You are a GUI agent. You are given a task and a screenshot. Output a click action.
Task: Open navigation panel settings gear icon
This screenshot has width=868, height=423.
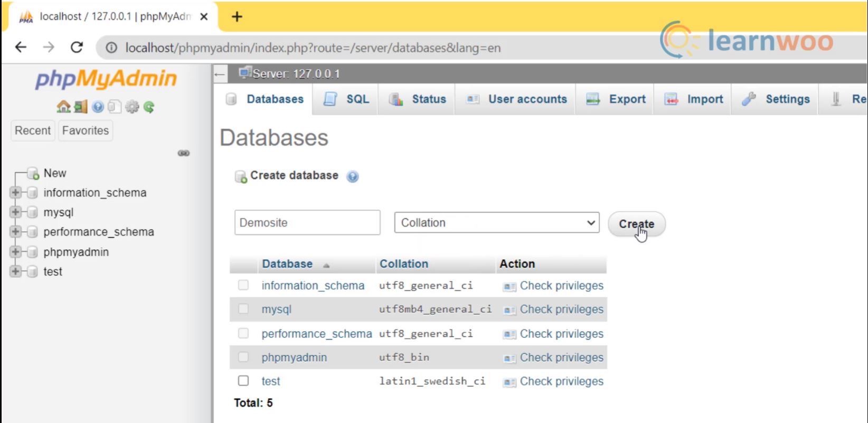[x=132, y=107]
